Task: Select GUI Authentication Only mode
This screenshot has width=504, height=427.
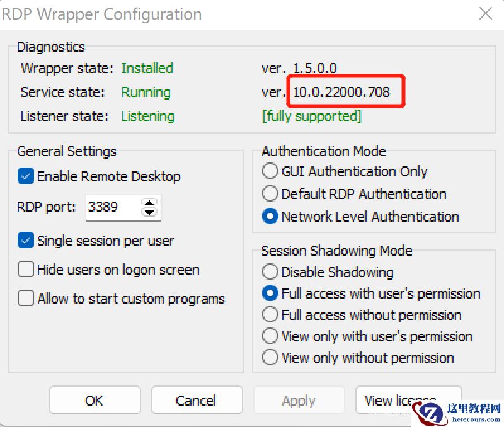Action: pos(270,171)
